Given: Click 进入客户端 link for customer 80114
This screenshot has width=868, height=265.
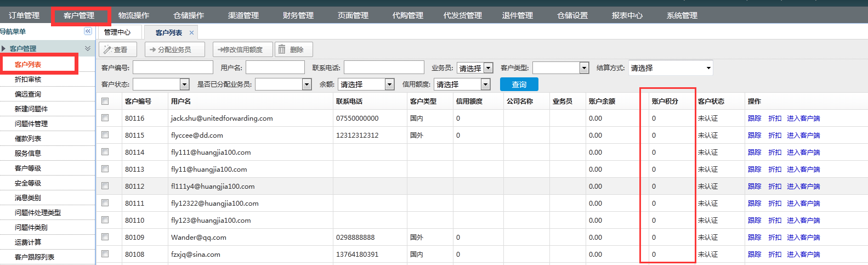Looking at the screenshot, I should point(803,153).
